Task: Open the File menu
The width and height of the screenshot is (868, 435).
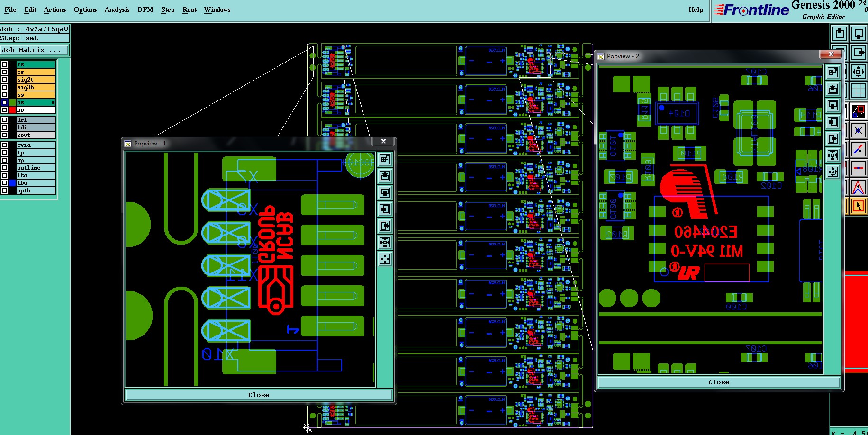Action: pyautogui.click(x=10, y=9)
